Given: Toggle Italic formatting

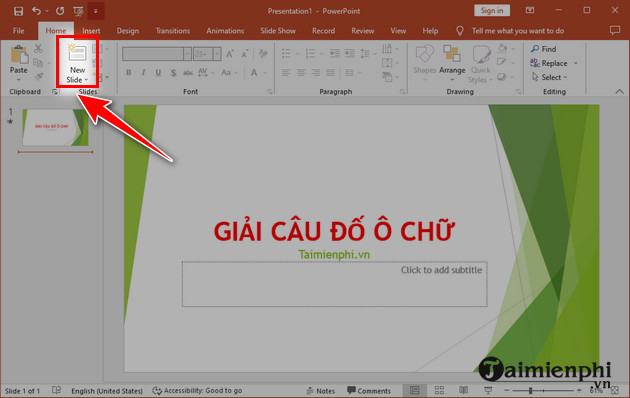Looking at the screenshot, I should [143, 73].
